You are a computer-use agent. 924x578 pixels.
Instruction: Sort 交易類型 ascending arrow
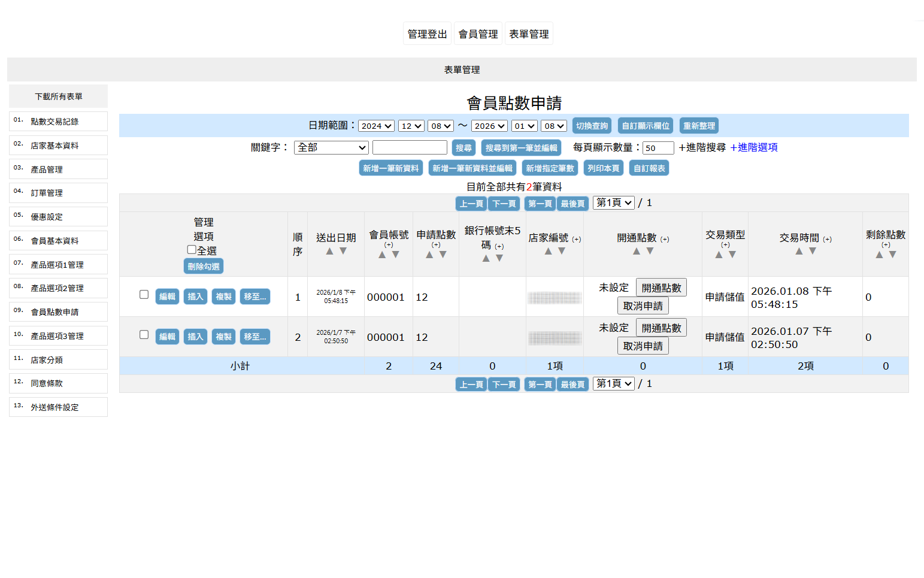click(719, 255)
